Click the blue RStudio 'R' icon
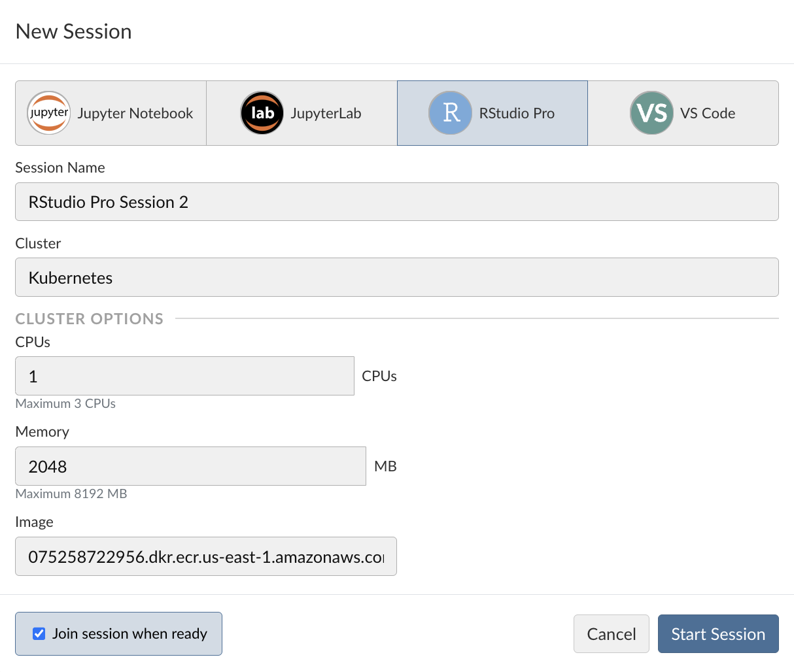 coord(450,113)
